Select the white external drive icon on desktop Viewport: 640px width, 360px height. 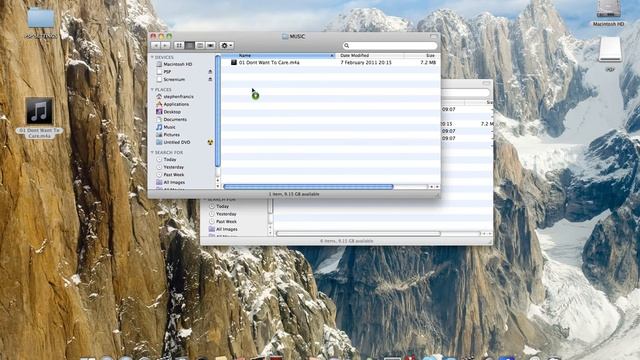pos(610,49)
